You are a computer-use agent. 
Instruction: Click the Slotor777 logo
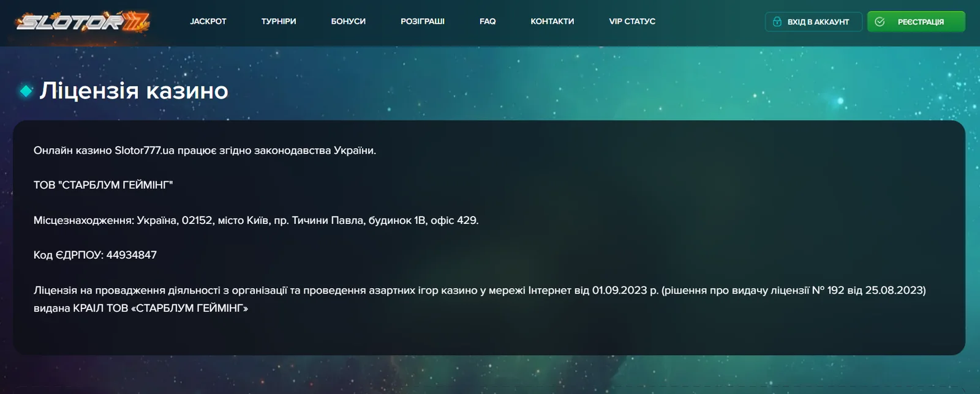pyautogui.click(x=83, y=22)
